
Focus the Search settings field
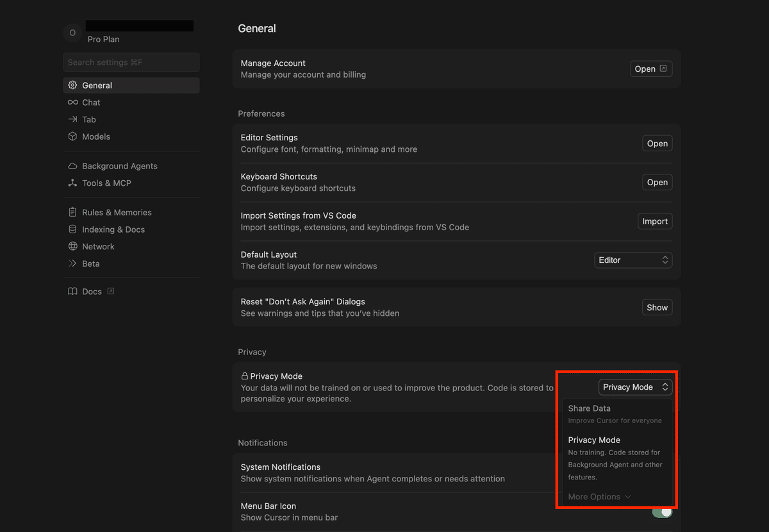click(x=131, y=62)
